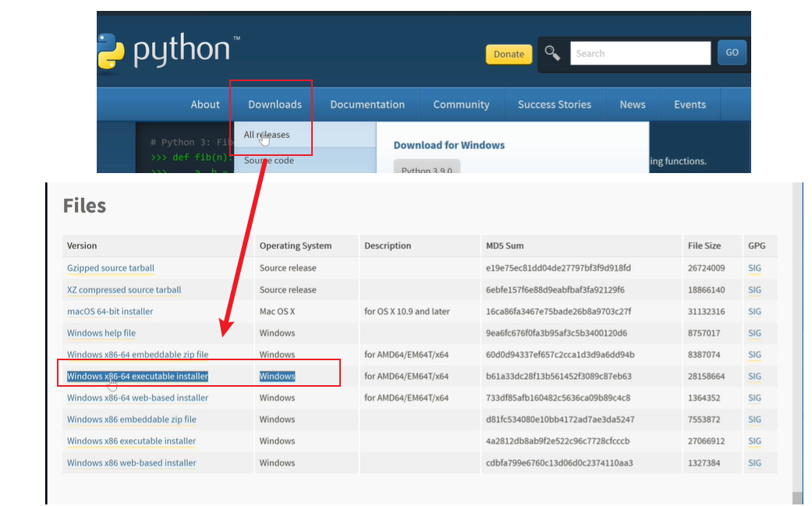
Task: Click MD5 sum b61a33dc28f13b561452f3089c87eb63
Action: tap(558, 376)
